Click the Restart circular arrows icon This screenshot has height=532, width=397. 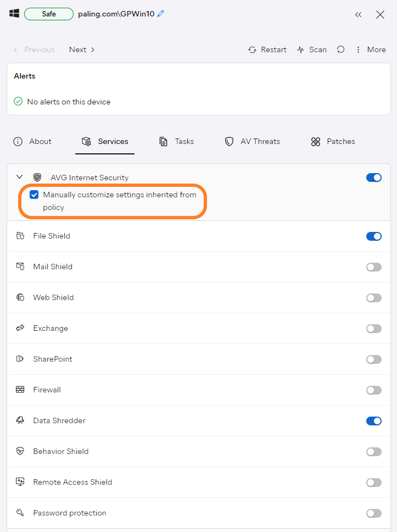[252, 50]
